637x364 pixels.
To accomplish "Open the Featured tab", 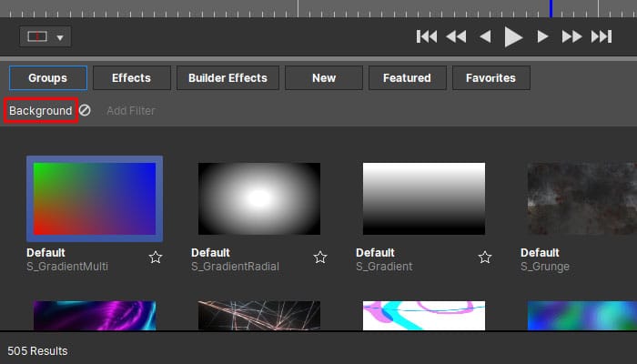I will point(408,78).
